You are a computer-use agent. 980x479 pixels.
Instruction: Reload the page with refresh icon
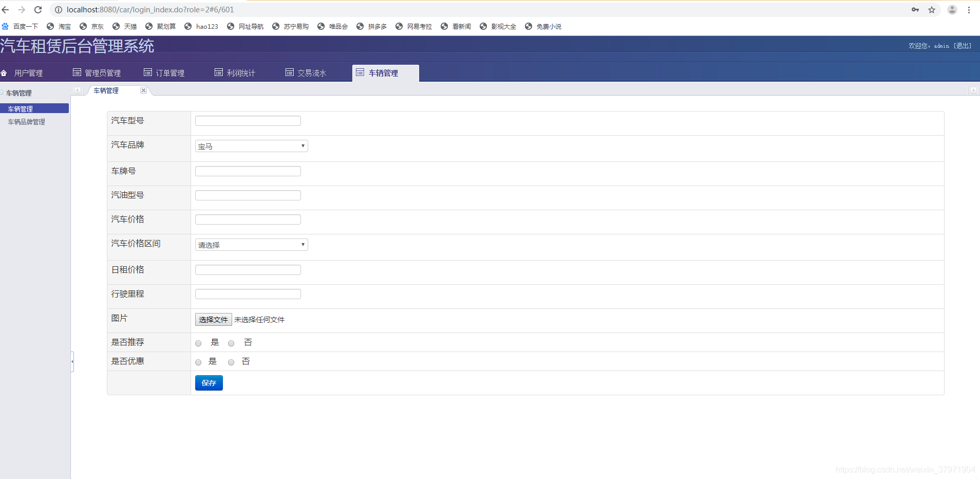(38, 10)
